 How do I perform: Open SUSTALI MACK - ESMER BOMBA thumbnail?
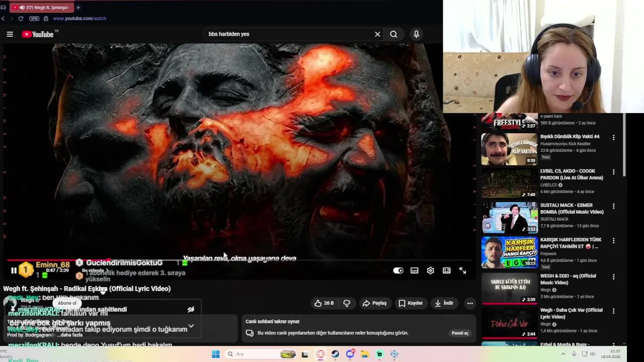click(510, 218)
